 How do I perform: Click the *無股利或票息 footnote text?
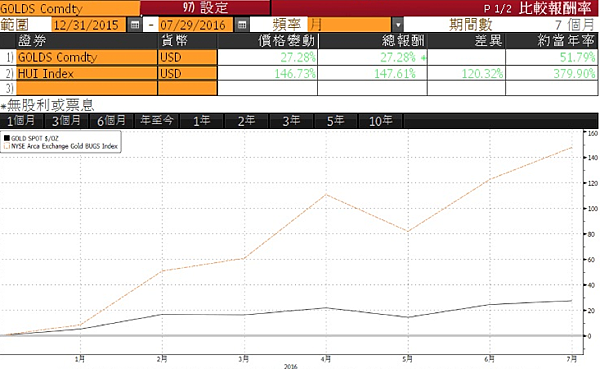point(47,105)
